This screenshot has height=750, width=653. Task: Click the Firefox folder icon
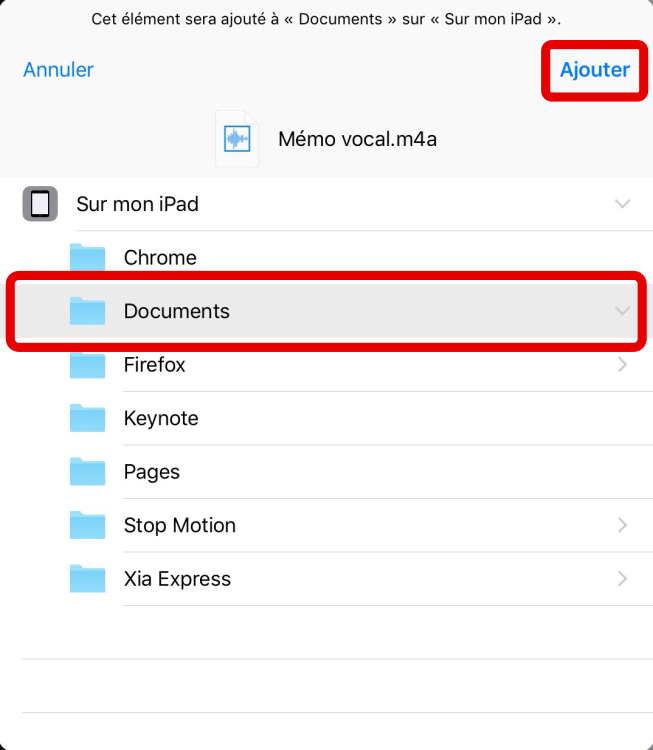click(88, 365)
